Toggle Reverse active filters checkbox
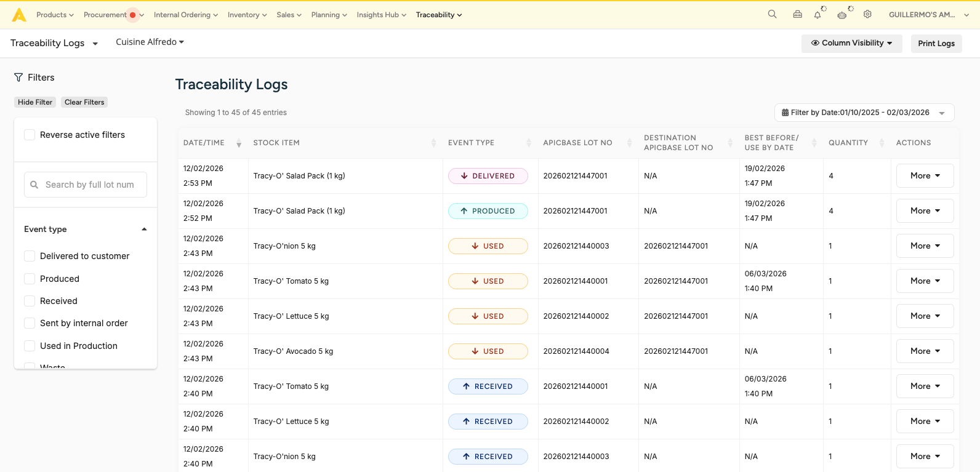This screenshot has height=472, width=980. pos(30,135)
